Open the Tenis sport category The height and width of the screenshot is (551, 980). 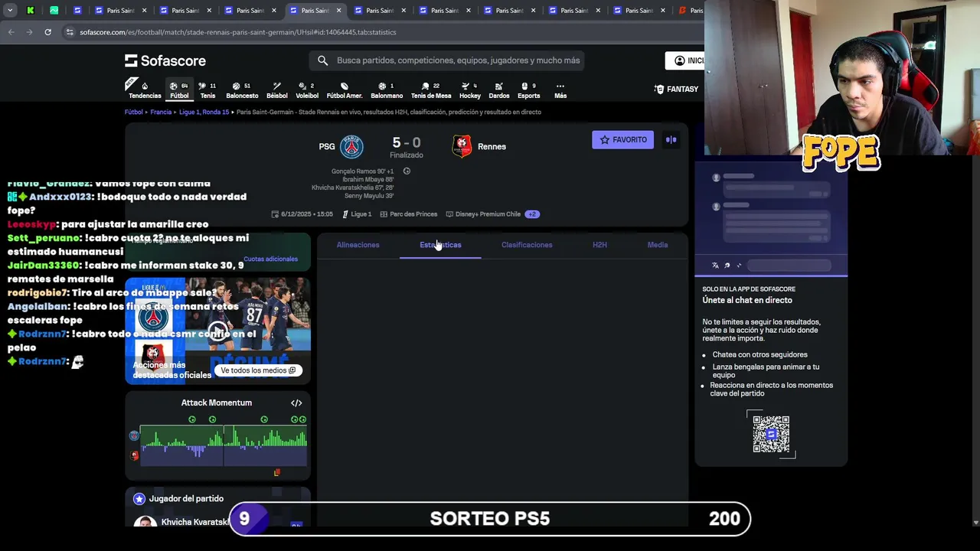[207, 90]
